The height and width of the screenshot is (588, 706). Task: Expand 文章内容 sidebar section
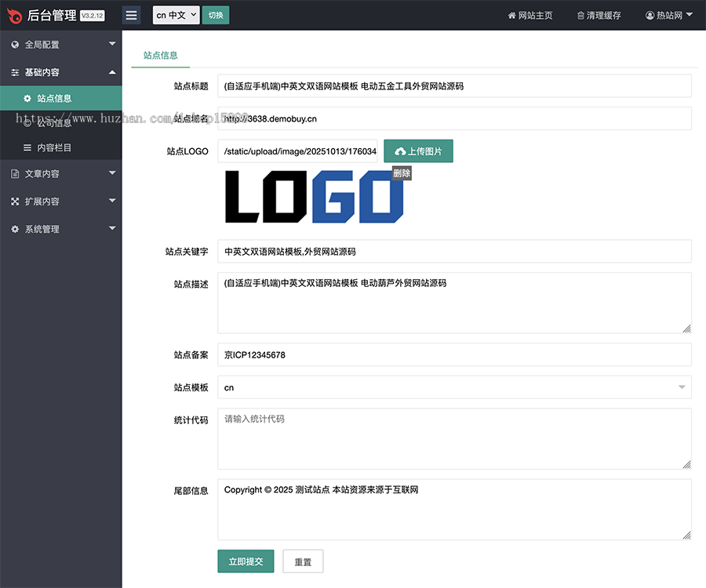click(60, 173)
